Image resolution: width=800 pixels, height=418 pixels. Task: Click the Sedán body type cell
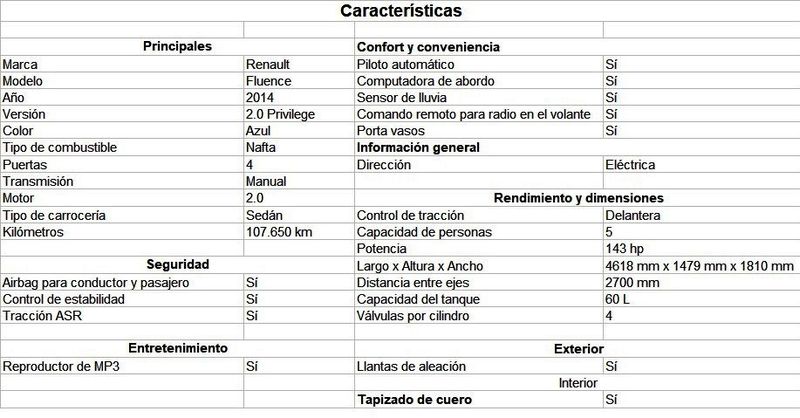click(265, 216)
